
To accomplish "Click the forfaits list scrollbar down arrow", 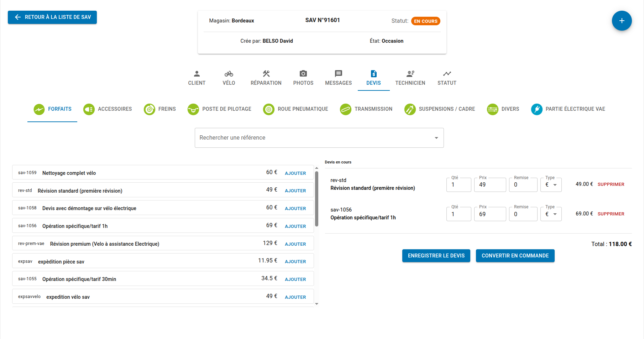I will tap(316, 304).
